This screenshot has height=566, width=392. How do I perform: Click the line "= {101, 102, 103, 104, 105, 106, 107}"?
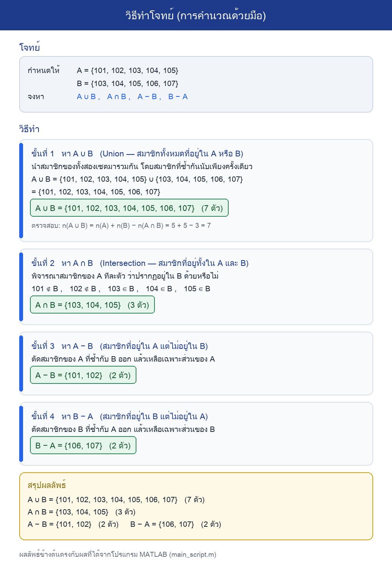(x=96, y=192)
